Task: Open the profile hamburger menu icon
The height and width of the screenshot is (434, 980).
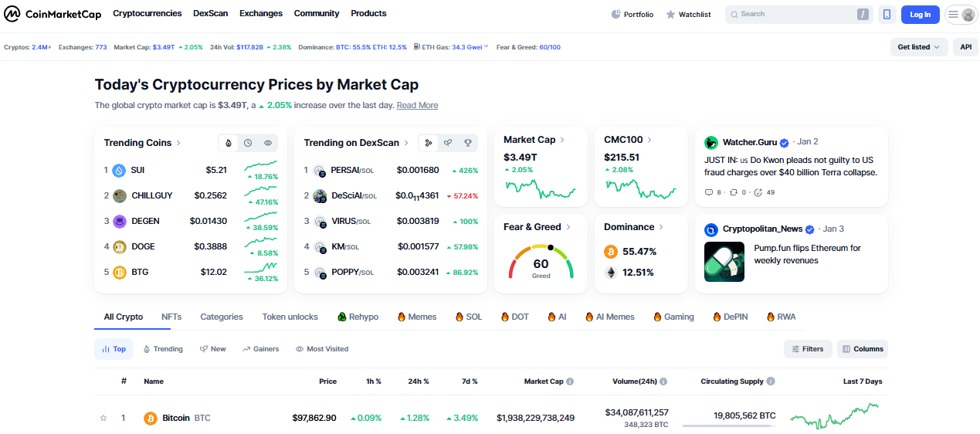Action: [x=953, y=14]
